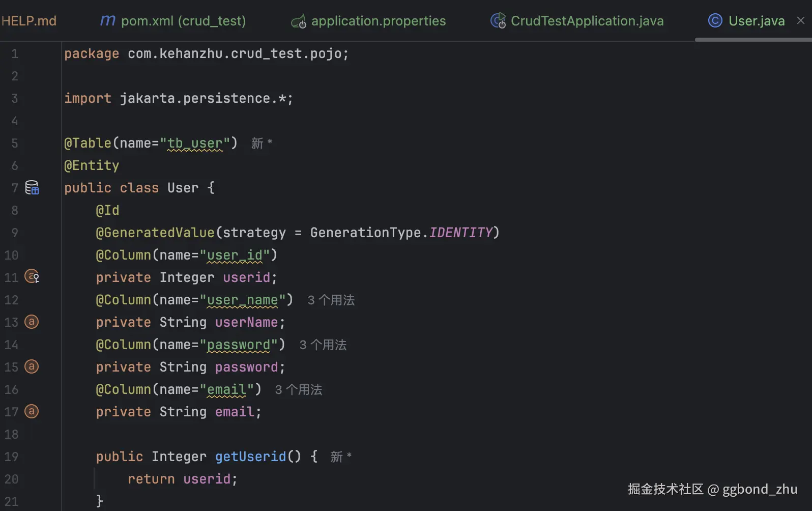This screenshot has height=511, width=812.
Task: Click the ID attribute gutter icon beside userid
Action: pyautogui.click(x=32, y=277)
